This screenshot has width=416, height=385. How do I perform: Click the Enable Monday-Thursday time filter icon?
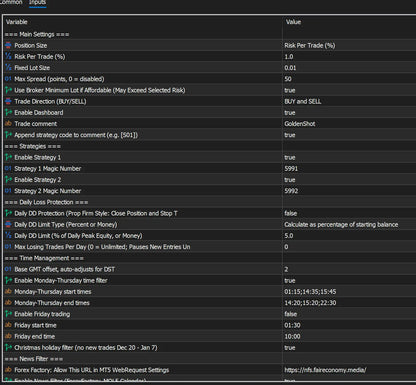pyautogui.click(x=8, y=280)
